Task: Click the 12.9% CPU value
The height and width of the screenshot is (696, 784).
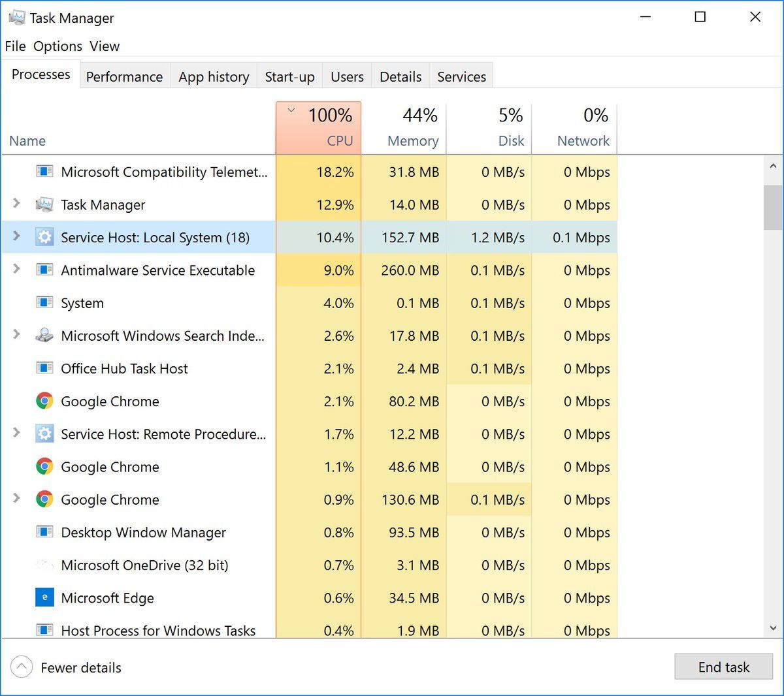Action: [x=335, y=204]
